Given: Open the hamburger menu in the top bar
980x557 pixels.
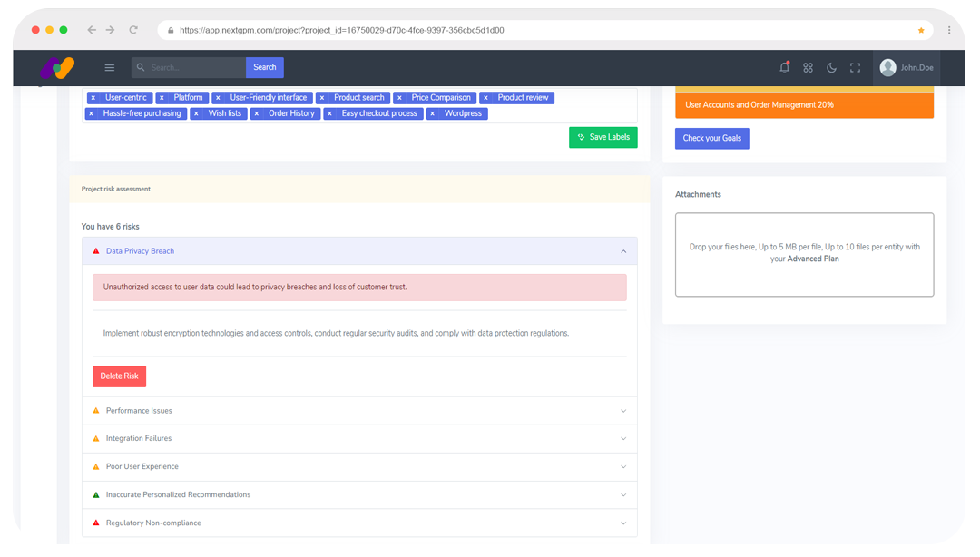Looking at the screenshot, I should (x=110, y=67).
